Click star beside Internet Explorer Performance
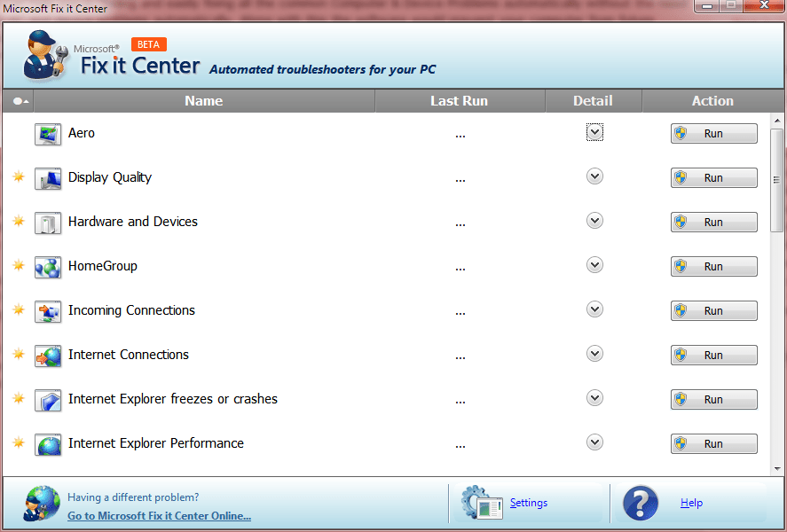 19,442
